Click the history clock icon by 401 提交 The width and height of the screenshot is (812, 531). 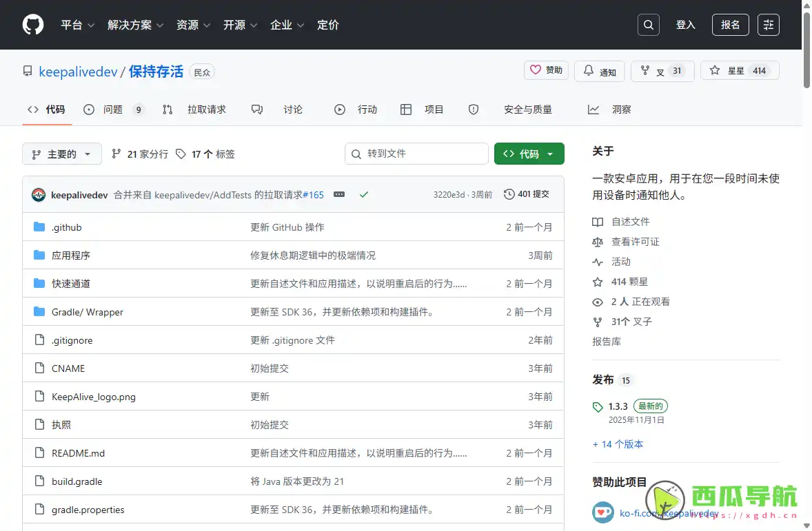point(509,194)
